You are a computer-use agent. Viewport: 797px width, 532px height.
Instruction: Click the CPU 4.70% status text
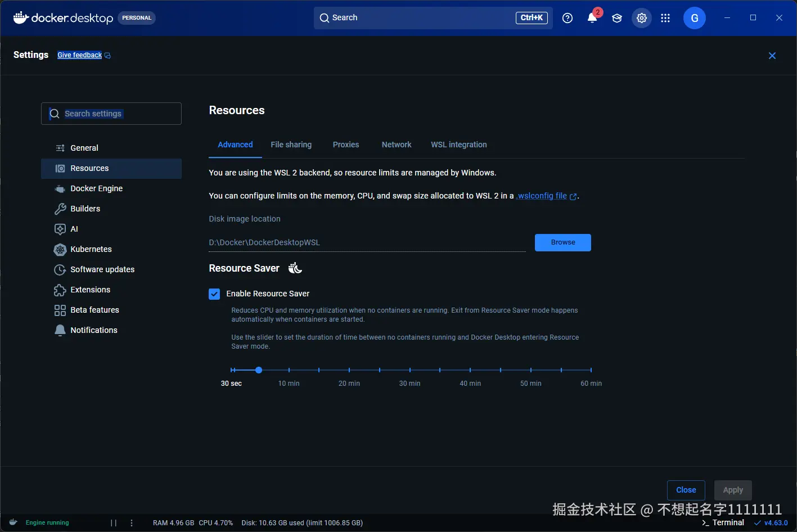click(216, 523)
